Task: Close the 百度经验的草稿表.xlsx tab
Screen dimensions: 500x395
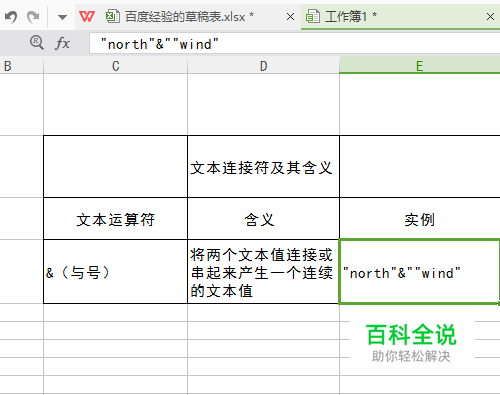Action: pyautogui.click(x=290, y=16)
